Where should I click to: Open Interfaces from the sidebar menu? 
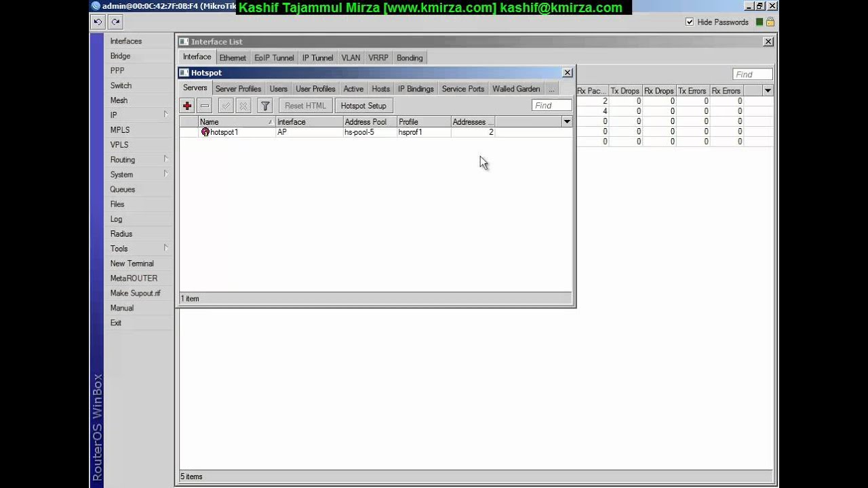pos(126,41)
